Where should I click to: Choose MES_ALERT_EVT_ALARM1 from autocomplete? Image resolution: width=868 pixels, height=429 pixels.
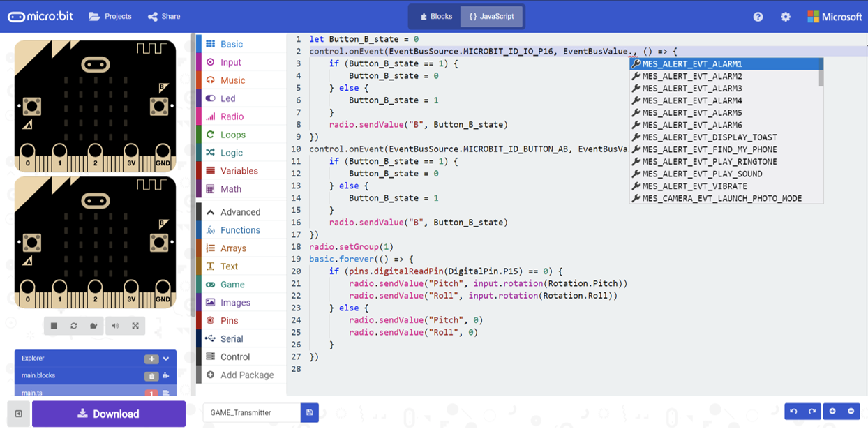(724, 64)
